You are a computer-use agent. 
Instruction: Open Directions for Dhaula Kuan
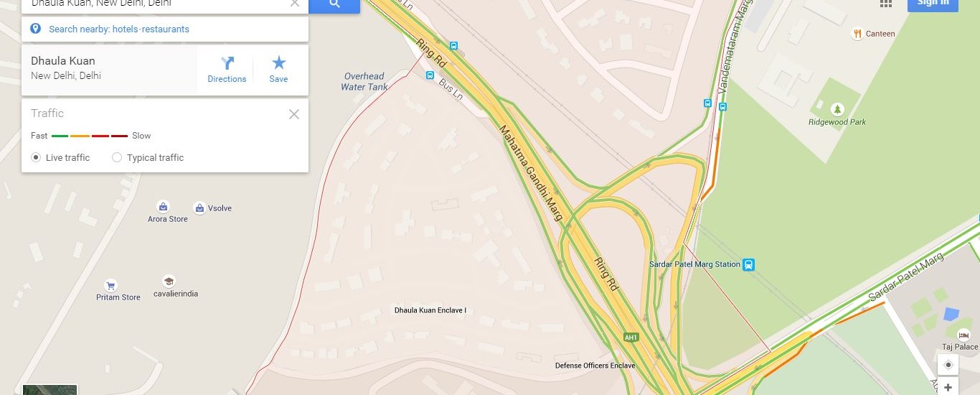[x=227, y=70]
